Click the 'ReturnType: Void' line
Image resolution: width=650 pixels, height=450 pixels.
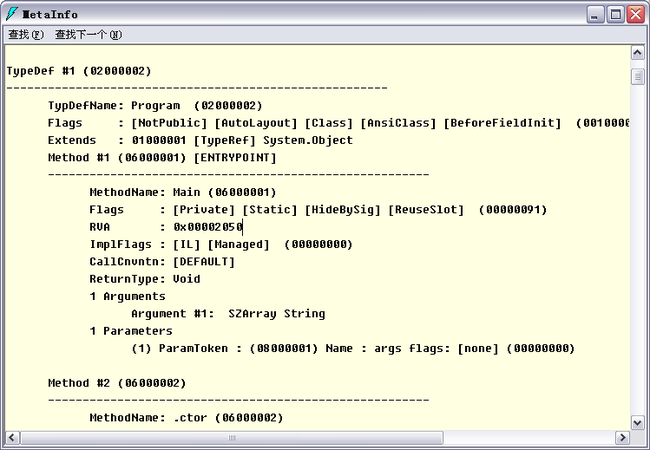click(x=145, y=279)
